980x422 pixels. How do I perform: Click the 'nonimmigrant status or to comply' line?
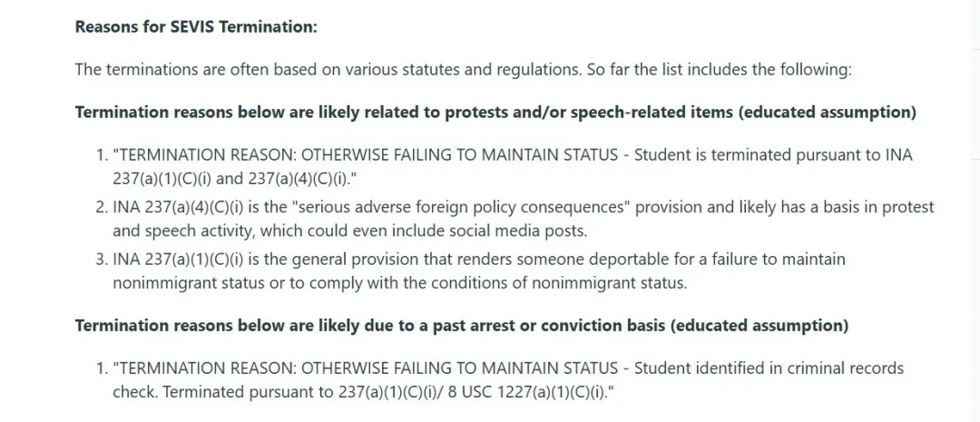coord(399,283)
